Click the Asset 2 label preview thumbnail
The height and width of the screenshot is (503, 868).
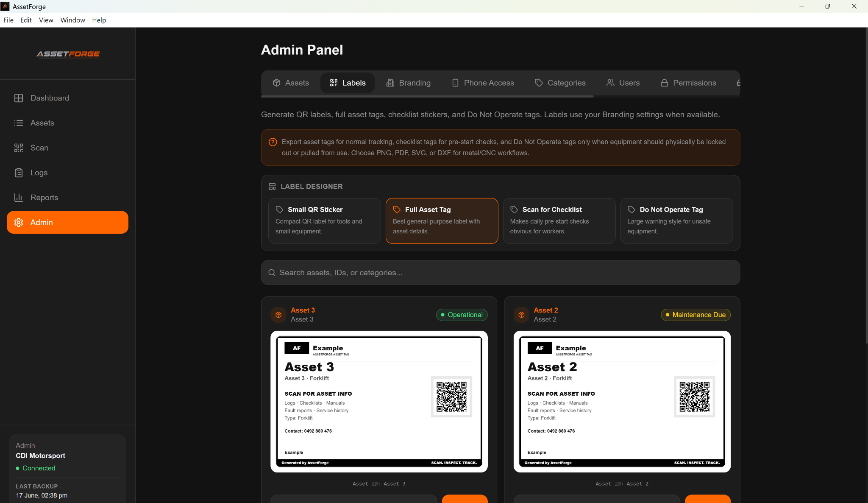(x=622, y=402)
